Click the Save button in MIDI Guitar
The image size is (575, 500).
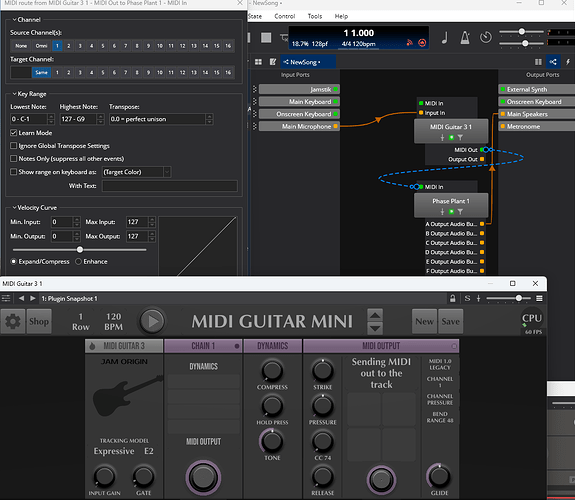[x=450, y=321]
